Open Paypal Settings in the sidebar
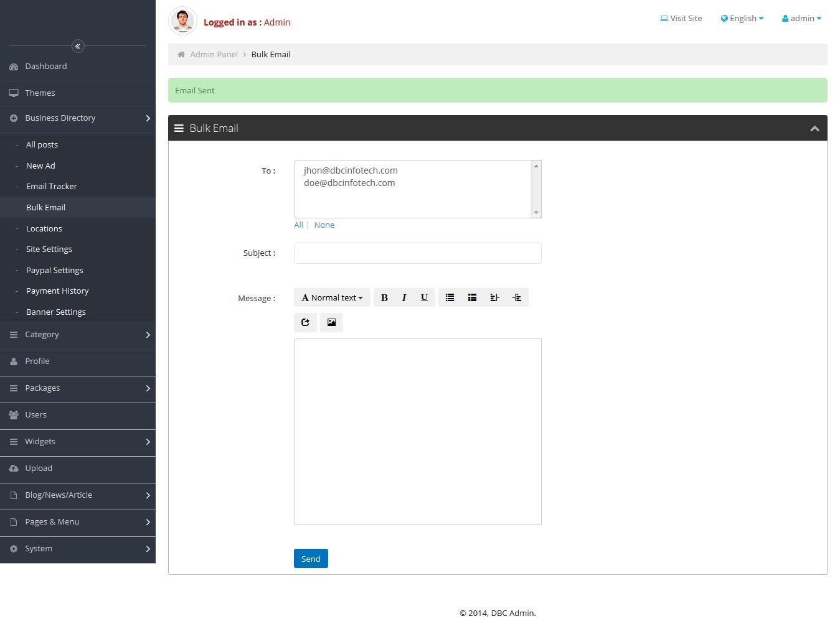Screen dimensions: 840x639 point(78,271)
